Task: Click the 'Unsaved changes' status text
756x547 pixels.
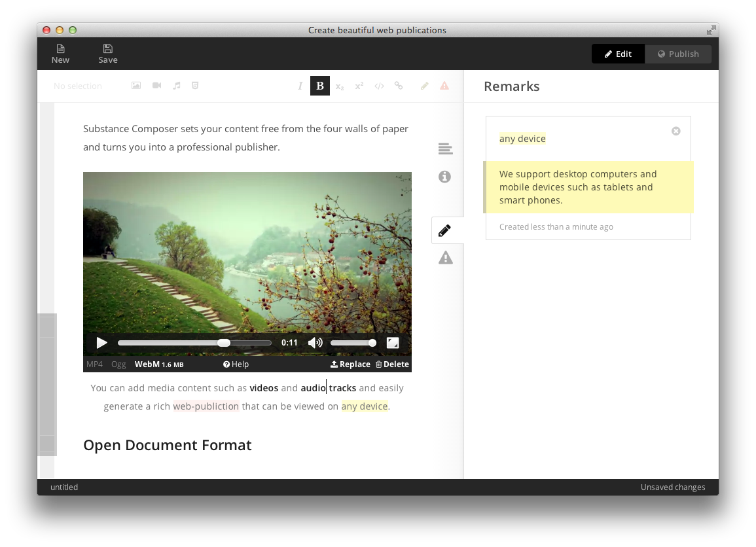Action: click(x=673, y=487)
